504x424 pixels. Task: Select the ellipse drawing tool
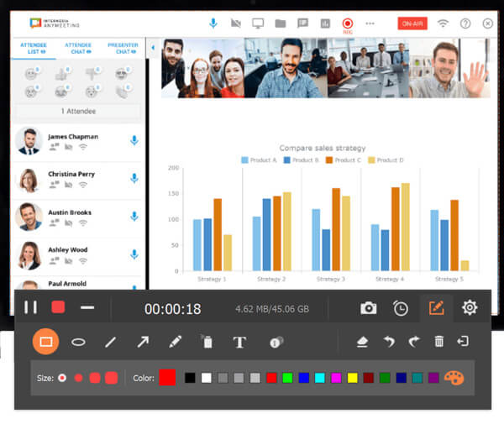click(x=78, y=342)
